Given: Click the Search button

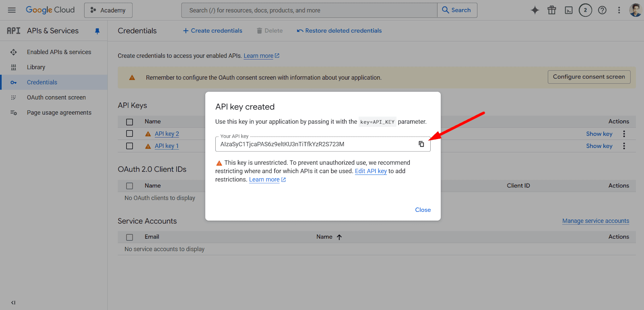Looking at the screenshot, I should click(457, 10).
